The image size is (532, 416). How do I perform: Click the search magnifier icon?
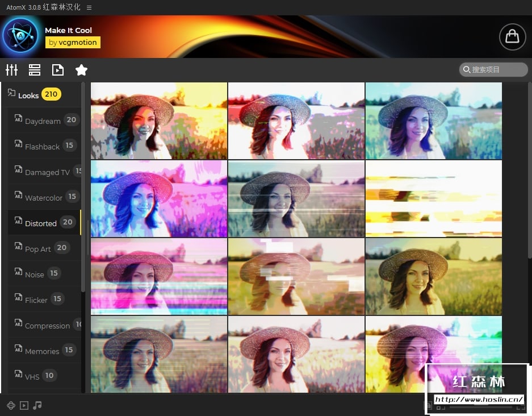point(467,69)
